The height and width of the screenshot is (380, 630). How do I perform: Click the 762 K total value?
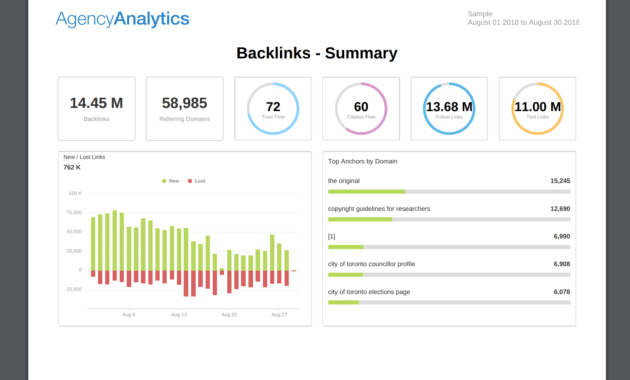[x=72, y=168]
